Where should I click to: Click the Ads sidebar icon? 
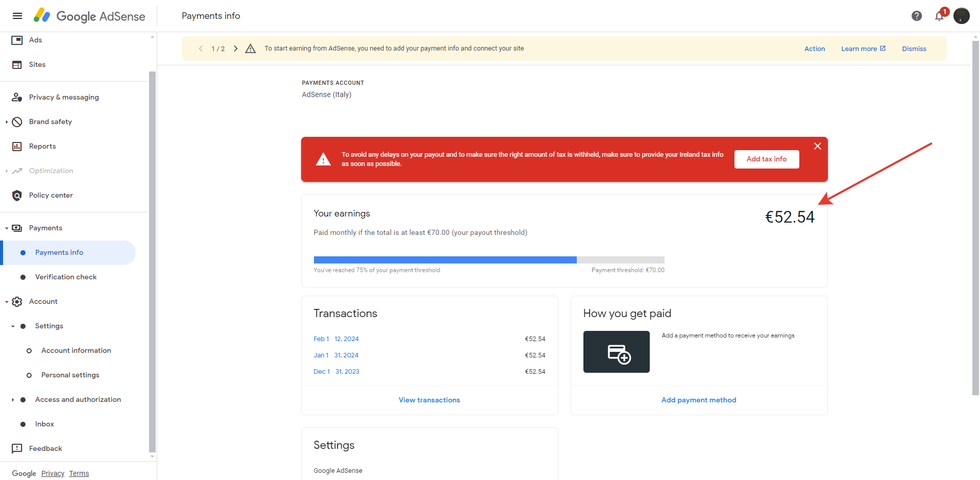pyautogui.click(x=17, y=40)
